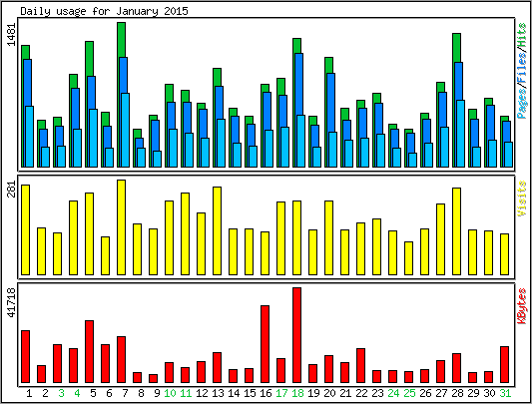
Task: Click day label 20 on bottom axis
Action: [329, 393]
